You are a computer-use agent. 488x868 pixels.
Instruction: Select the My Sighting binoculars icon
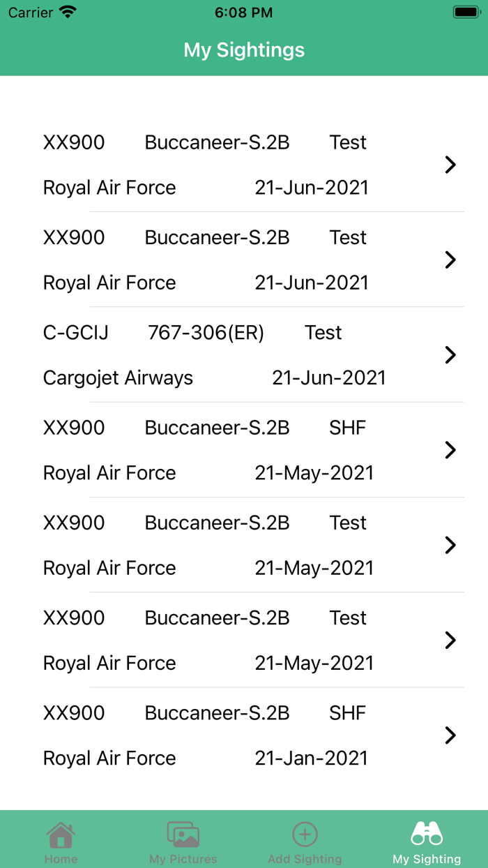427,832
